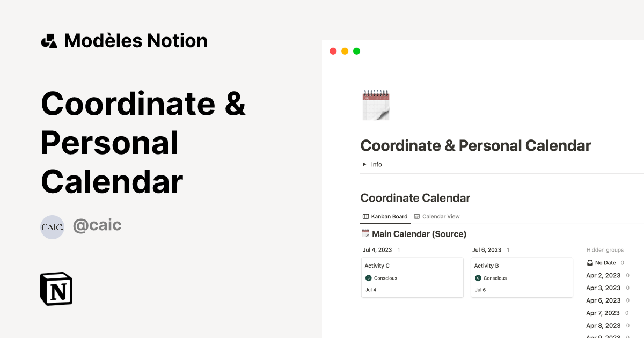Show the Apr 6, 2023 hidden group
This screenshot has height=338, width=644.
point(603,300)
